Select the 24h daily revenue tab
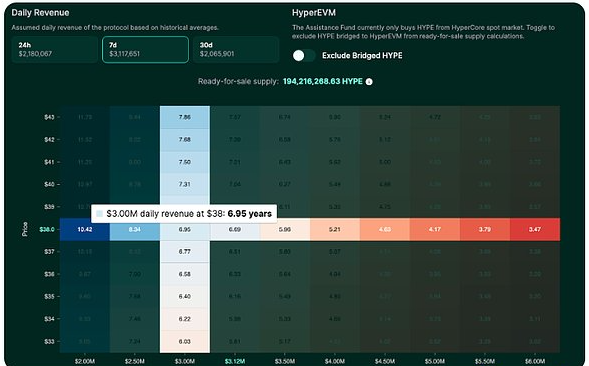 [54, 50]
